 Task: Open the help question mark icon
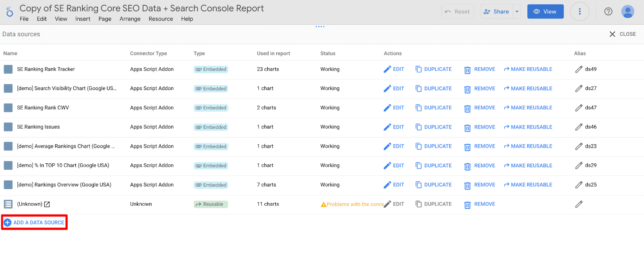608,12
